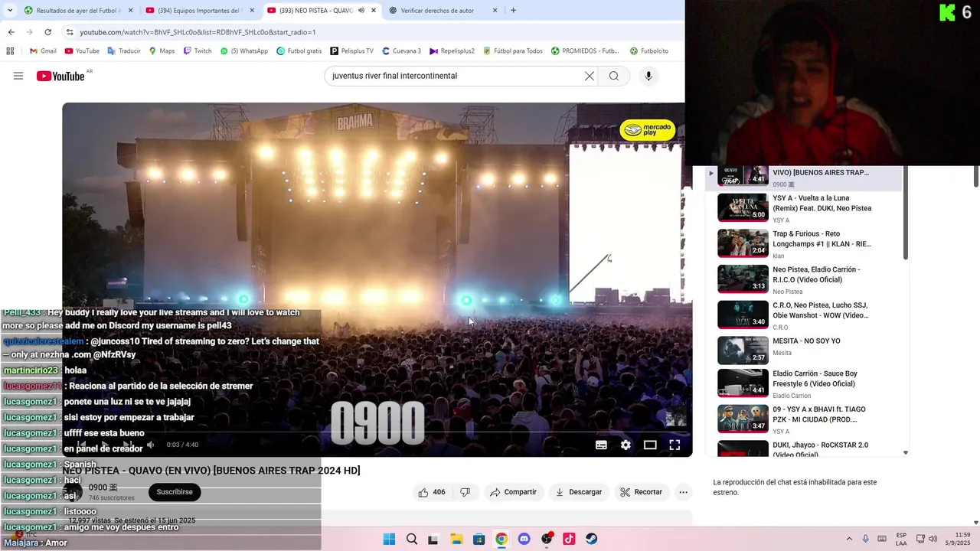
Task: Toggle subtitles on the video player
Action: [601, 445]
